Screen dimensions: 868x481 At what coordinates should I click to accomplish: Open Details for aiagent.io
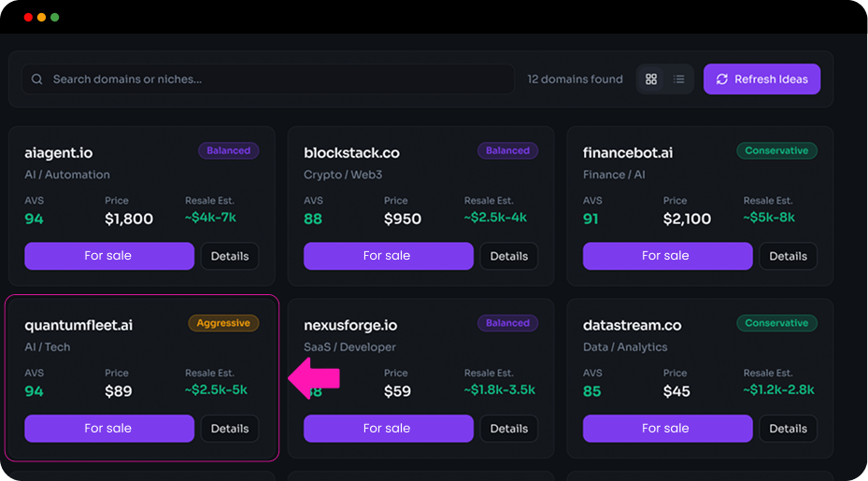(230, 256)
